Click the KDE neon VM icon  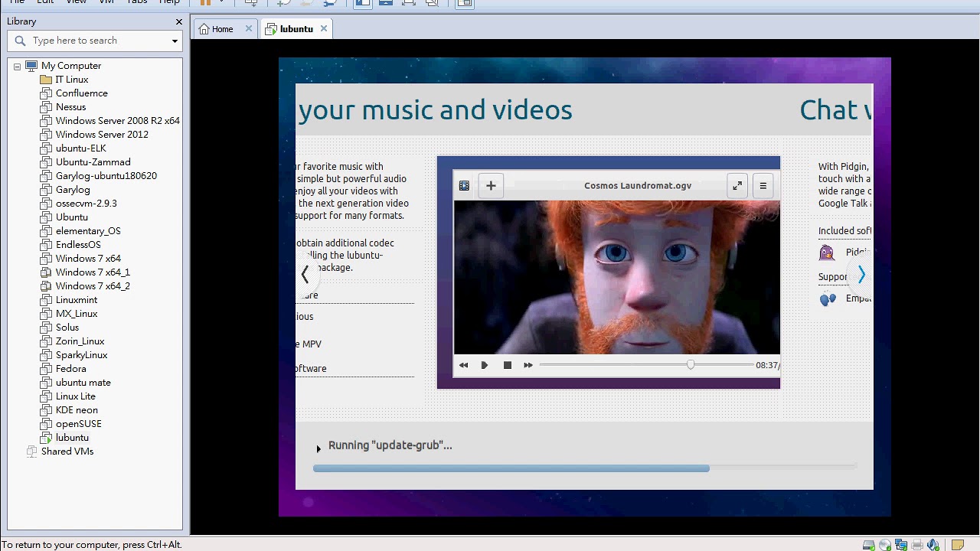[x=46, y=410]
